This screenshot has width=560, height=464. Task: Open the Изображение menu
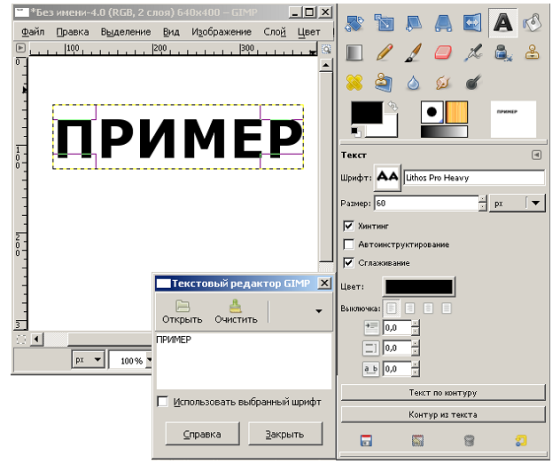pyautogui.click(x=221, y=32)
